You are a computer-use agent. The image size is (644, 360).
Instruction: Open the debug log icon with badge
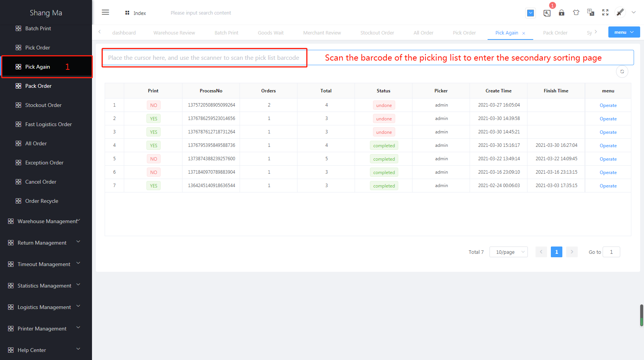(547, 13)
